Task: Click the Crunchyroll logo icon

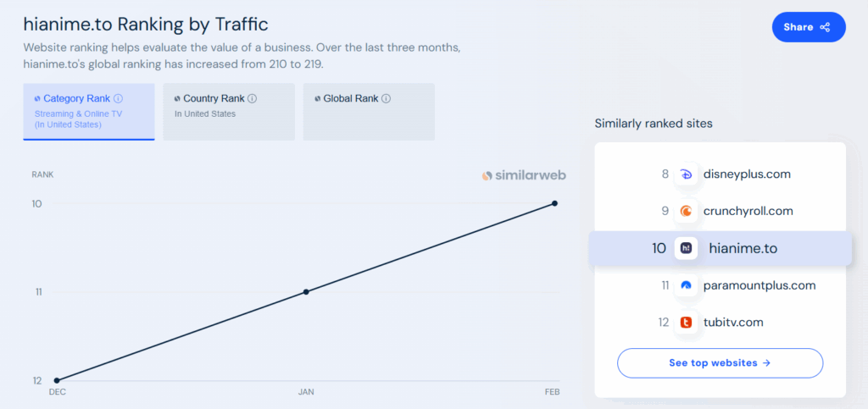Action: pos(687,211)
